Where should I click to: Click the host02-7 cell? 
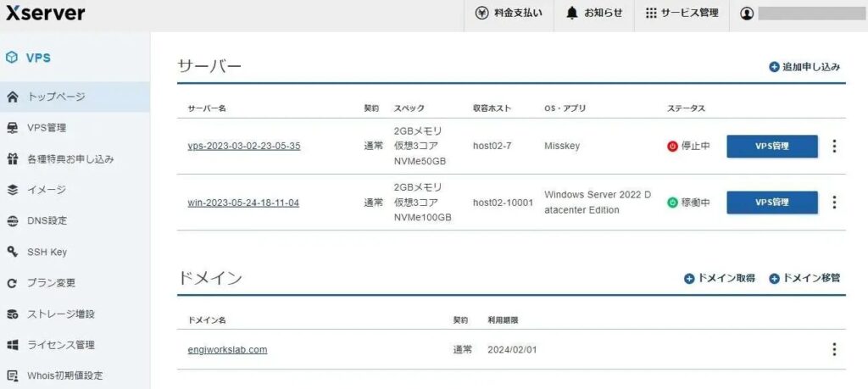[x=492, y=146]
